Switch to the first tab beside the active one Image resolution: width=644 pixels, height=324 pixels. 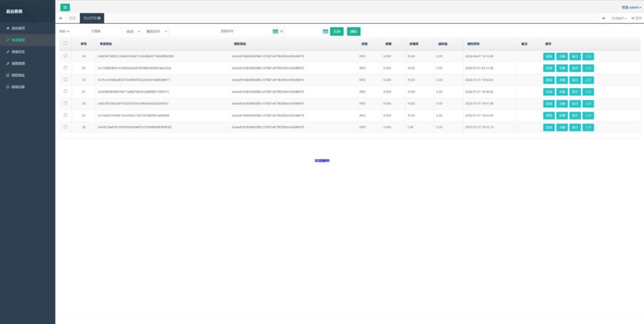click(x=72, y=18)
